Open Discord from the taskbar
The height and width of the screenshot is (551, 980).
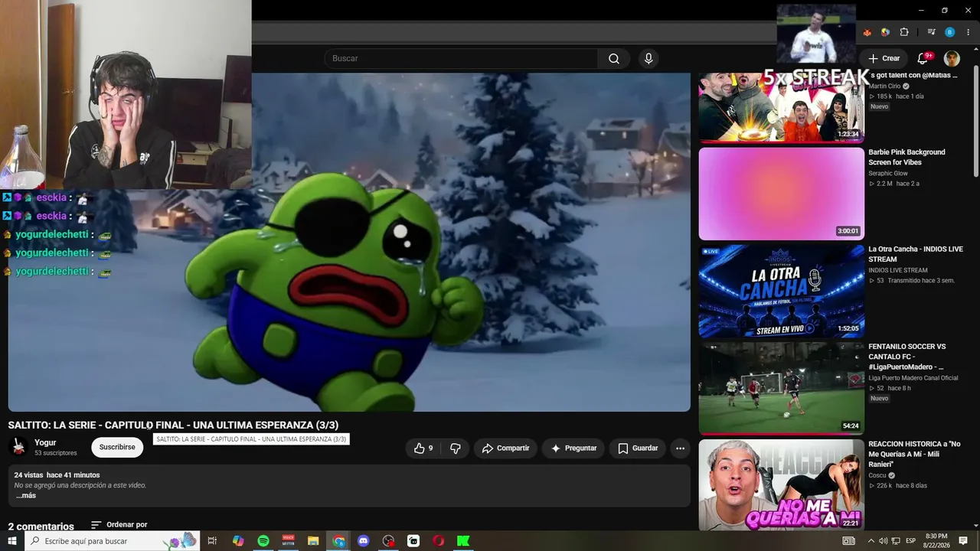[x=364, y=541]
